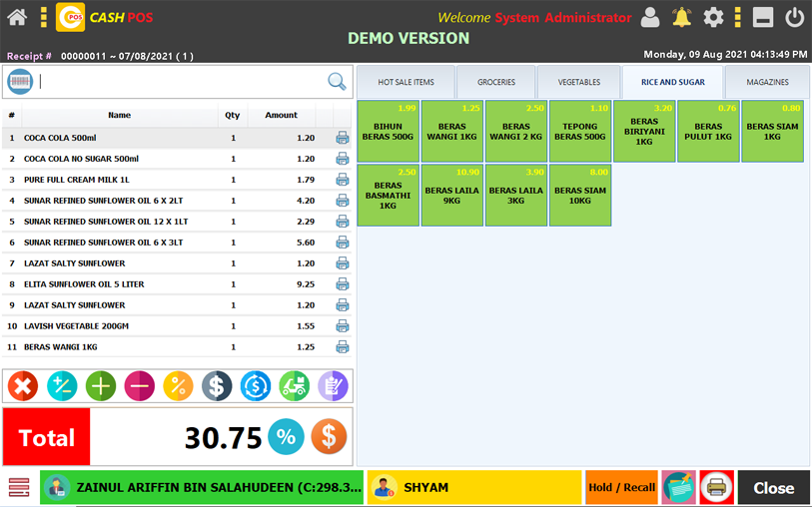812x507 pixels.
Task: Click the power off icon
Action: click(x=794, y=18)
